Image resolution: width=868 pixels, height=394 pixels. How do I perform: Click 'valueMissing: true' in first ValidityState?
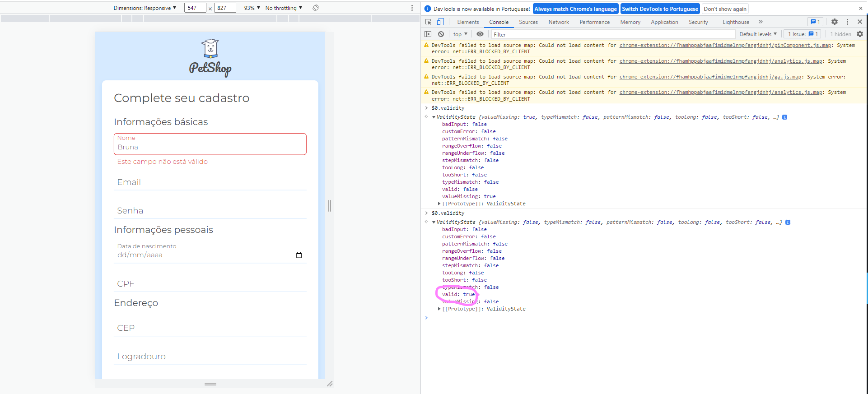point(469,197)
